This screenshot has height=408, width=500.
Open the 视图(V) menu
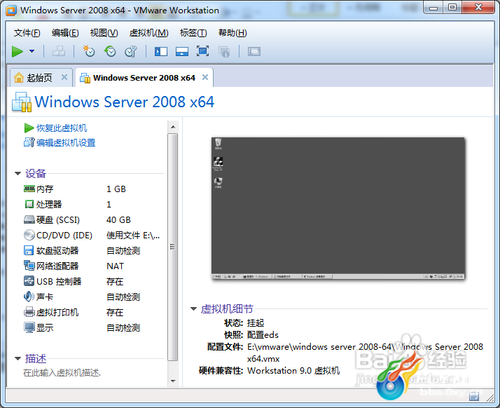(x=104, y=33)
